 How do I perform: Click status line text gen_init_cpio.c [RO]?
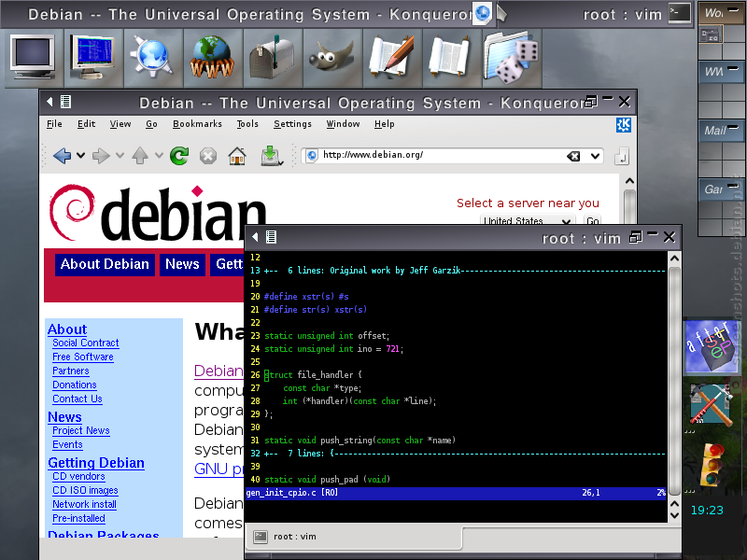click(x=292, y=493)
